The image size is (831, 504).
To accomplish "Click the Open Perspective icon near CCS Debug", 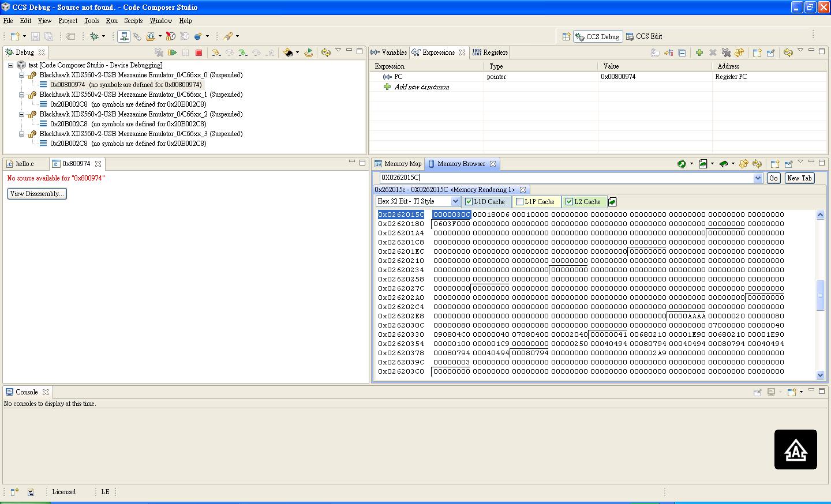I will click(x=566, y=36).
